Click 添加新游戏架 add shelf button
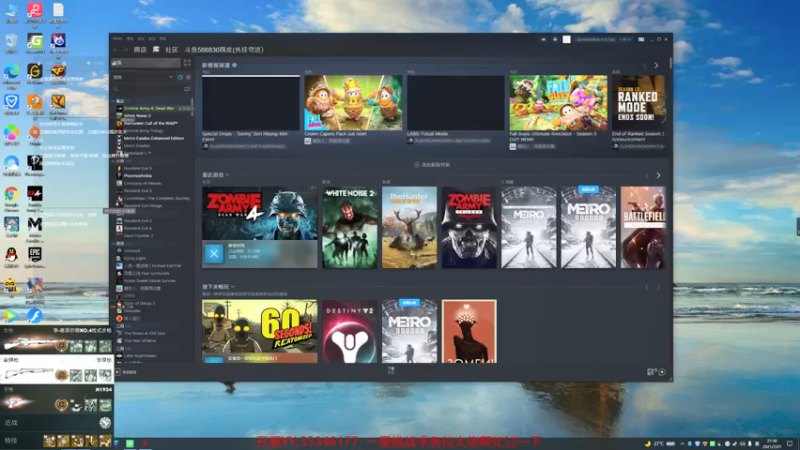This screenshot has width=800, height=450. [x=432, y=165]
